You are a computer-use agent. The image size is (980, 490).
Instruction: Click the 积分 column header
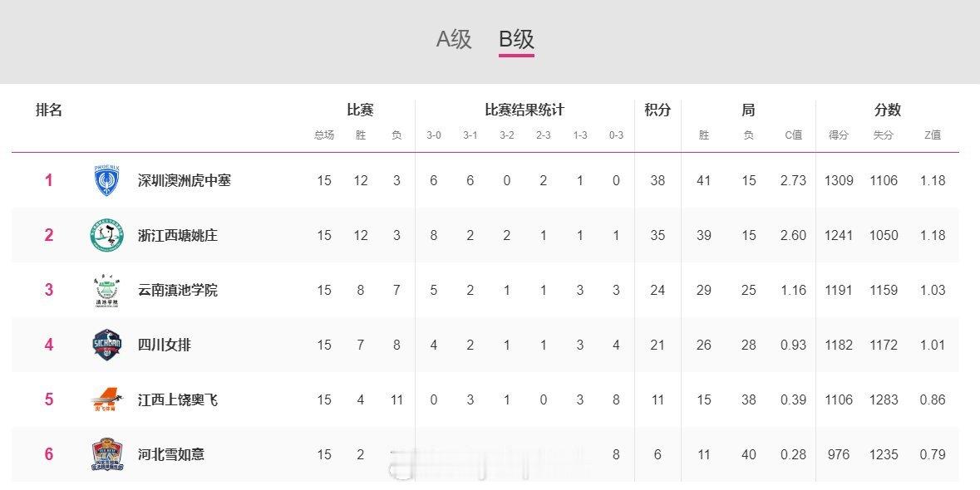point(657,110)
